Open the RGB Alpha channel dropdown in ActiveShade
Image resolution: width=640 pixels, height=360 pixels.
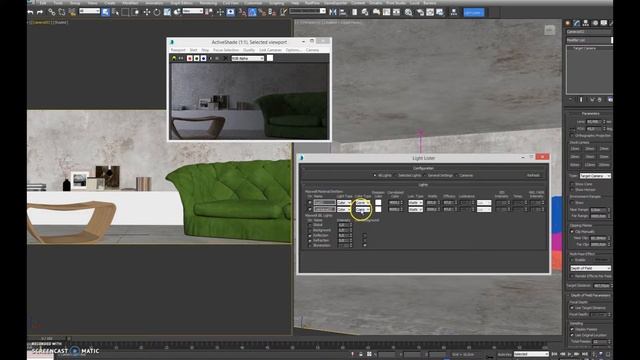[x=248, y=58]
